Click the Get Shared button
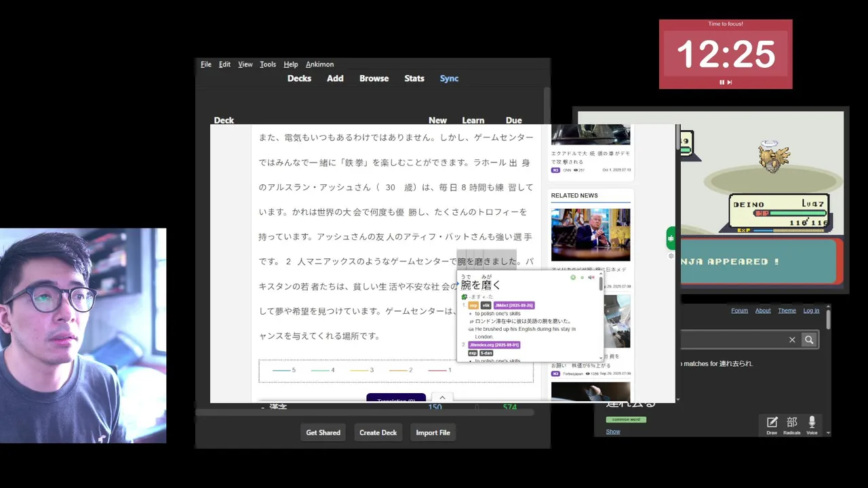Viewport: 868px width, 488px height. pos(323,432)
